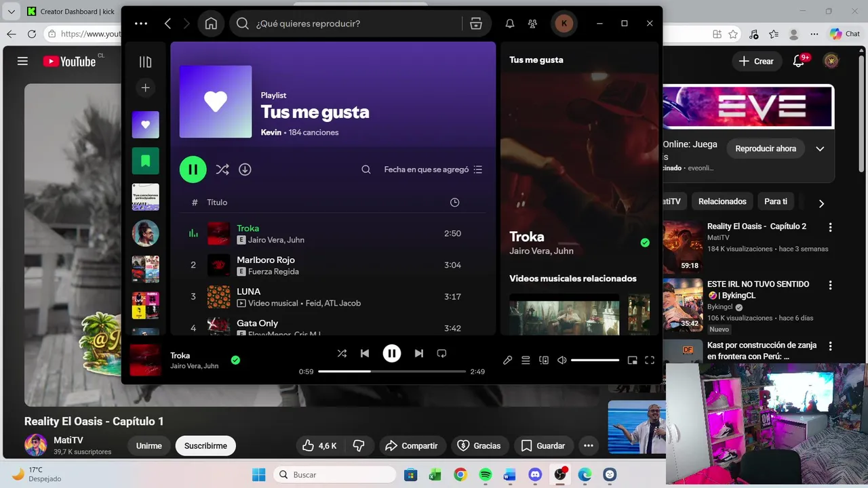Click YouTube Guardar button
Viewport: 868px width, 488px height.
542,445
